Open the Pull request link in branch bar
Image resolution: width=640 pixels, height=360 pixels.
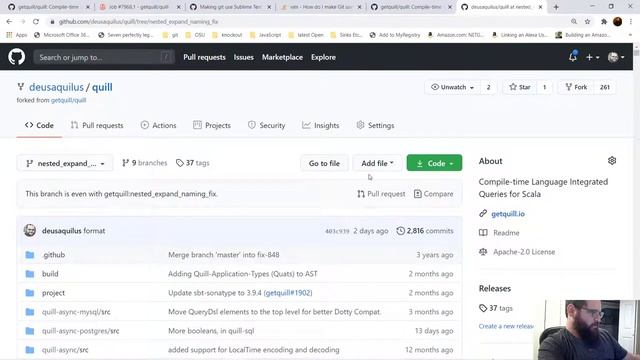tap(381, 194)
